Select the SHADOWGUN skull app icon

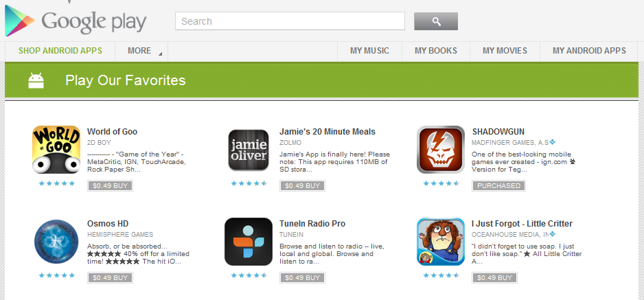pos(441,150)
